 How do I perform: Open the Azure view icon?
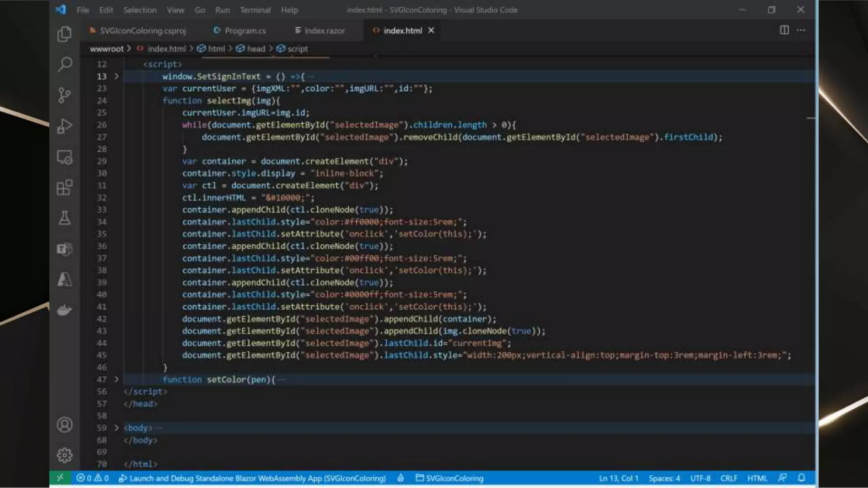[64, 280]
